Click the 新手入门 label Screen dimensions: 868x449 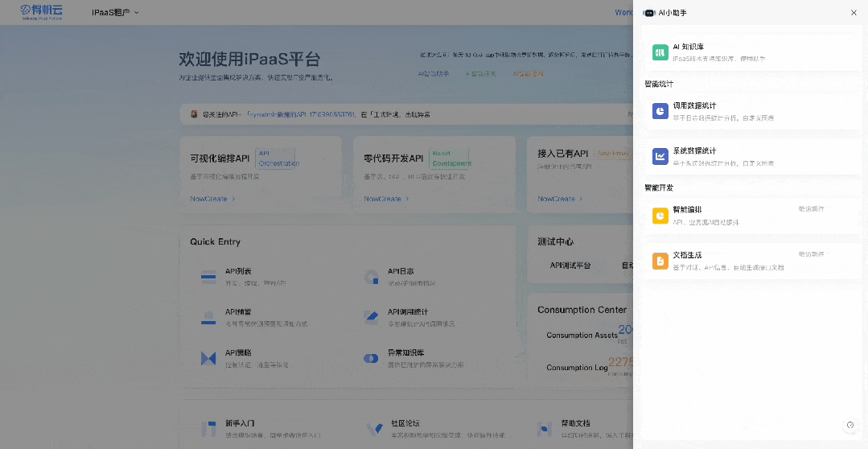tap(240, 423)
